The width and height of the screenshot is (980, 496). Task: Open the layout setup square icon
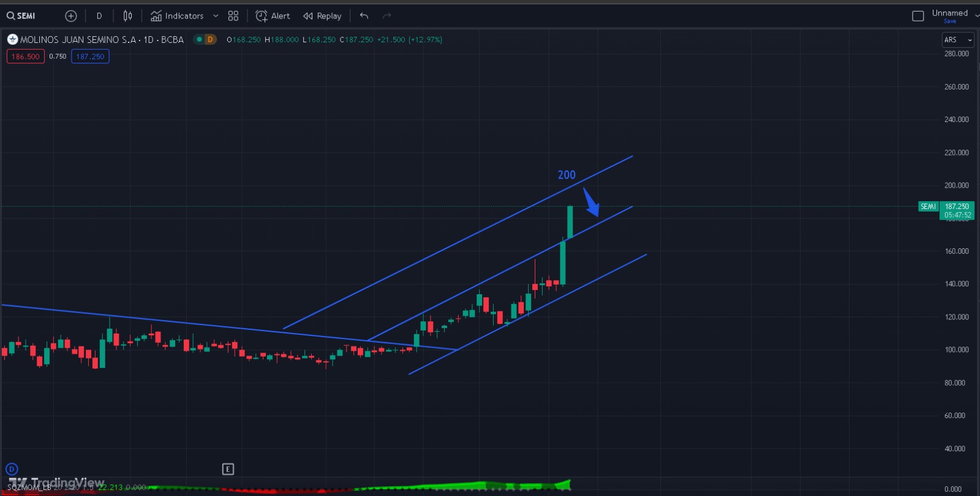click(x=918, y=16)
